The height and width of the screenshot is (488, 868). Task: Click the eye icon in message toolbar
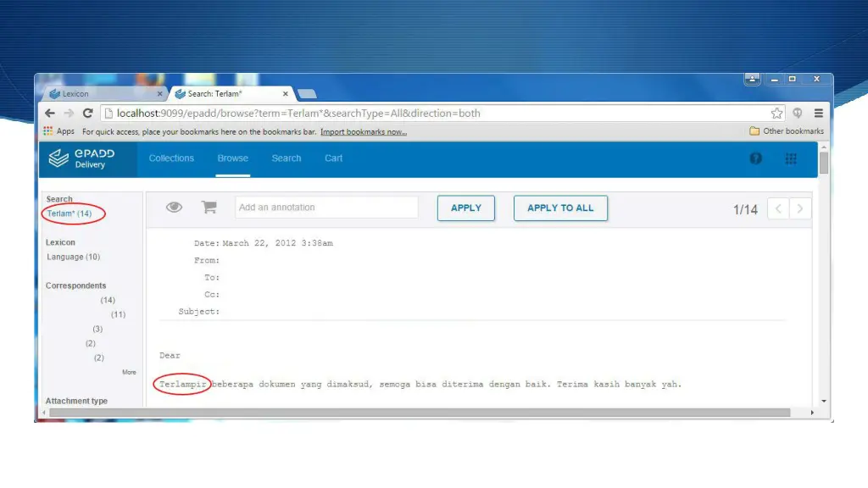(x=175, y=208)
